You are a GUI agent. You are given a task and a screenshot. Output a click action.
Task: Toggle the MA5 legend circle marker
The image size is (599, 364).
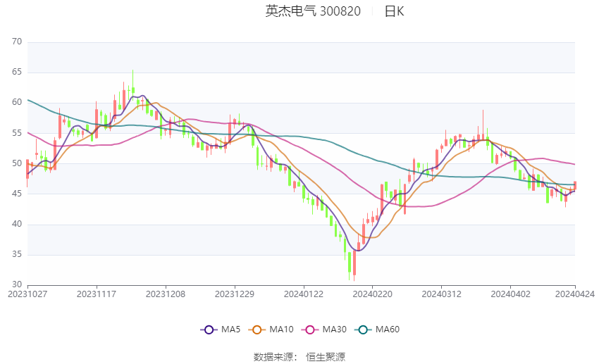point(208,330)
